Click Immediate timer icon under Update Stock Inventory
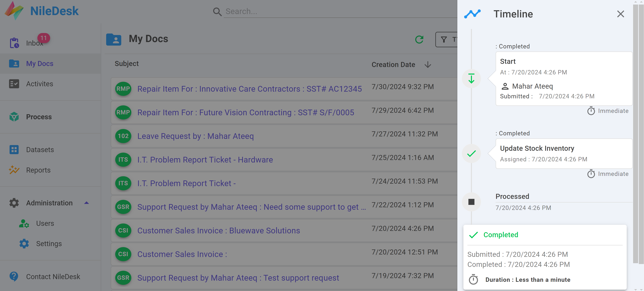Screen dimensions: 644x291 pos(591,174)
